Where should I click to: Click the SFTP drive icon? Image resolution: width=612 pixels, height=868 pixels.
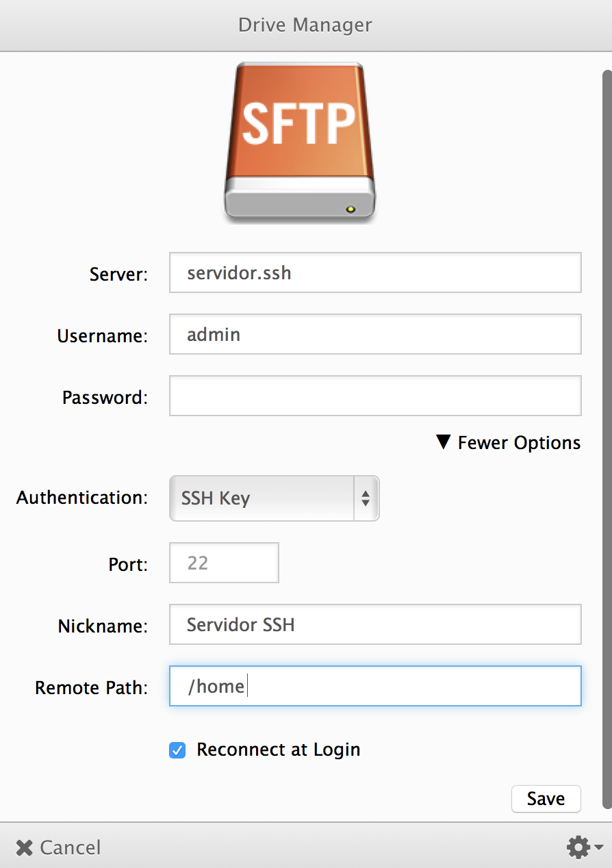(300, 142)
